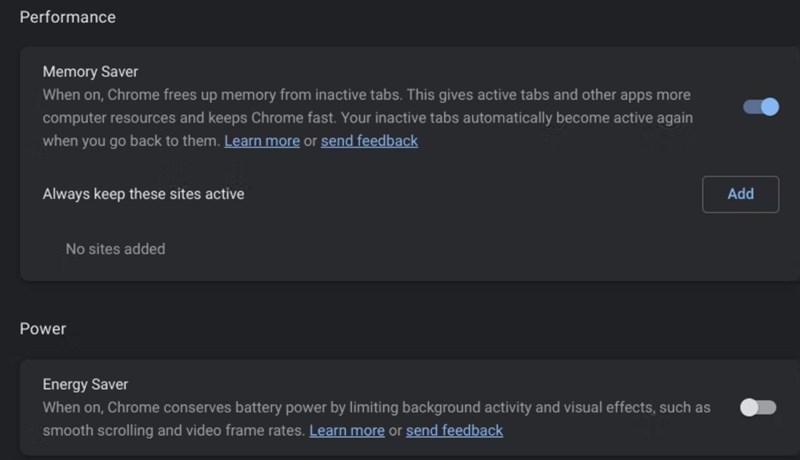The width and height of the screenshot is (800, 460).
Task: Click the word 'or' between the Memory Saver links
Action: [x=310, y=141]
